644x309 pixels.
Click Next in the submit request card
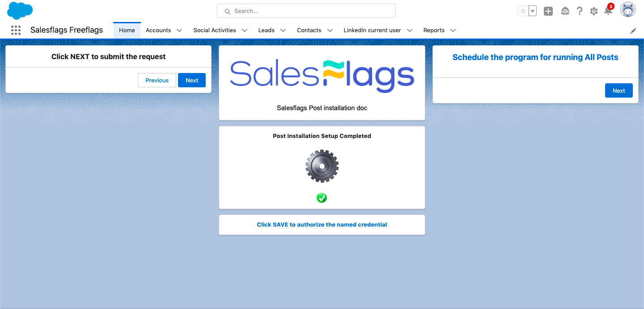192,80
